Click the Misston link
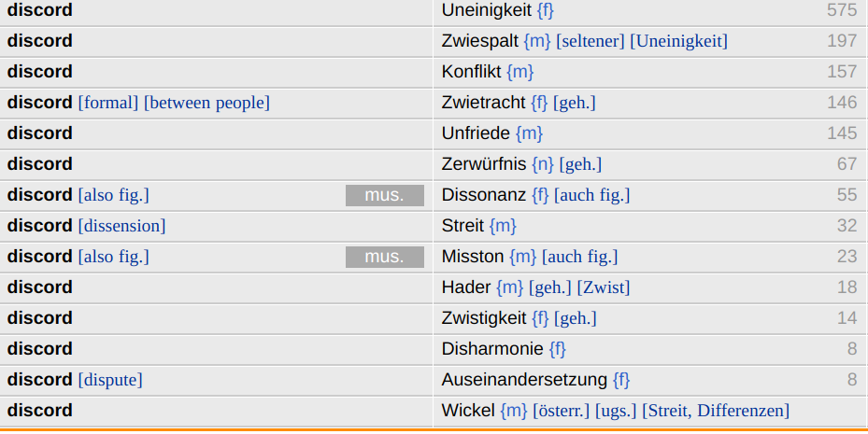Image resolution: width=868 pixels, height=434 pixels. (x=473, y=257)
